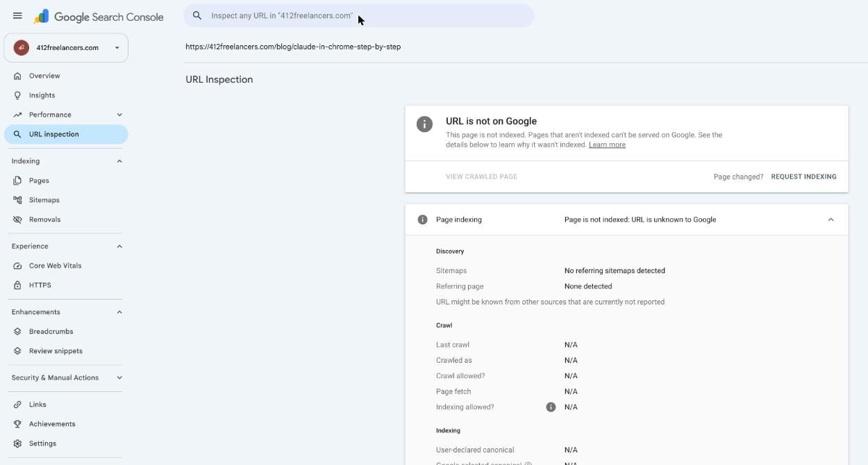The width and height of the screenshot is (868, 465).
Task: Click the info icon beside Page indexing
Action: pos(422,220)
